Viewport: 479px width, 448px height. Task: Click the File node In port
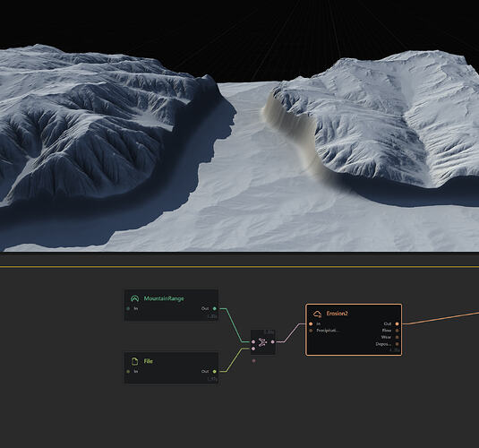coord(128,372)
